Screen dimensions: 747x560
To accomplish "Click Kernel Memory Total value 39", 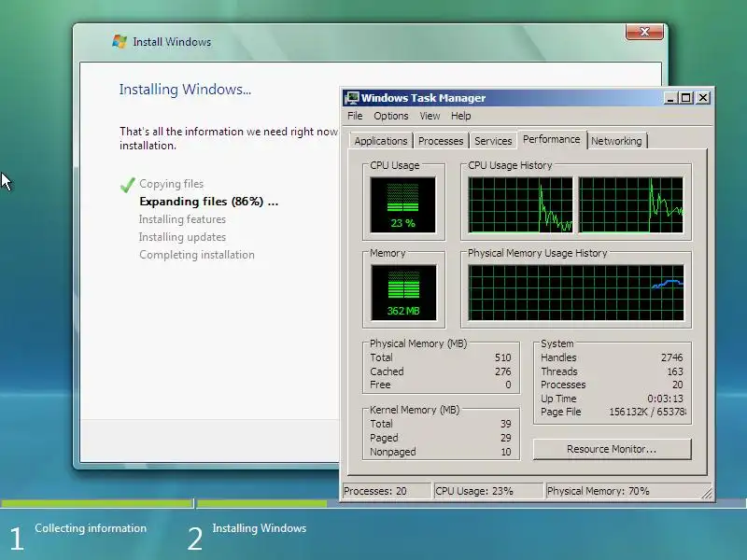I will tap(506, 424).
